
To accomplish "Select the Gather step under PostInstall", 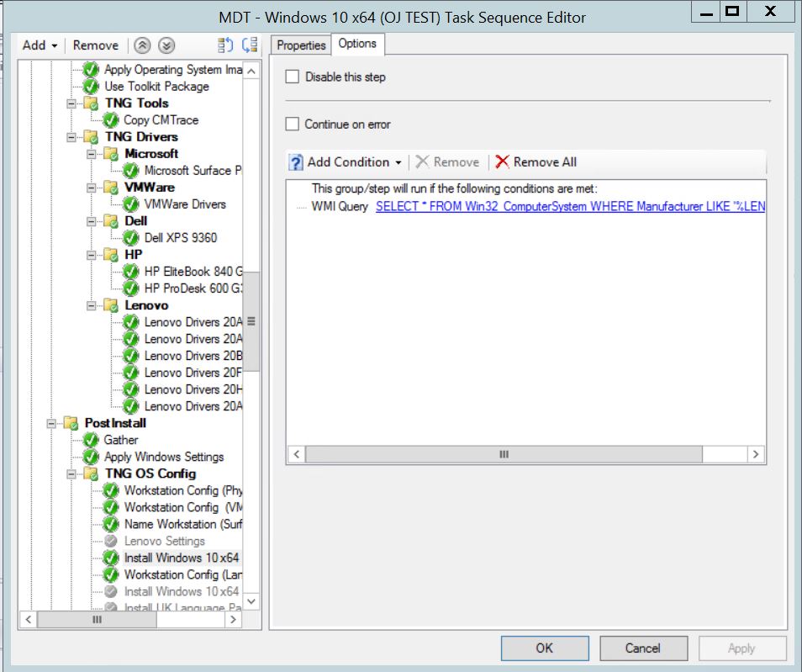I will 123,440.
